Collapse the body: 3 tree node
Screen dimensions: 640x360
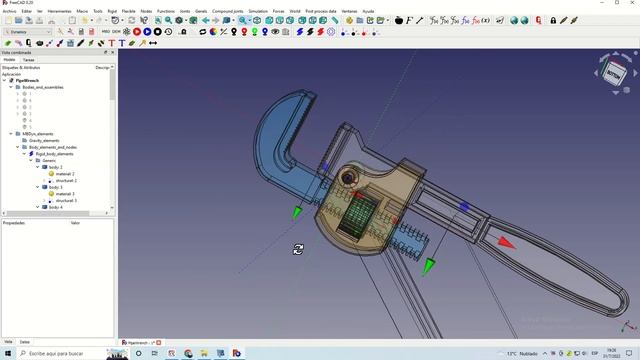point(38,187)
